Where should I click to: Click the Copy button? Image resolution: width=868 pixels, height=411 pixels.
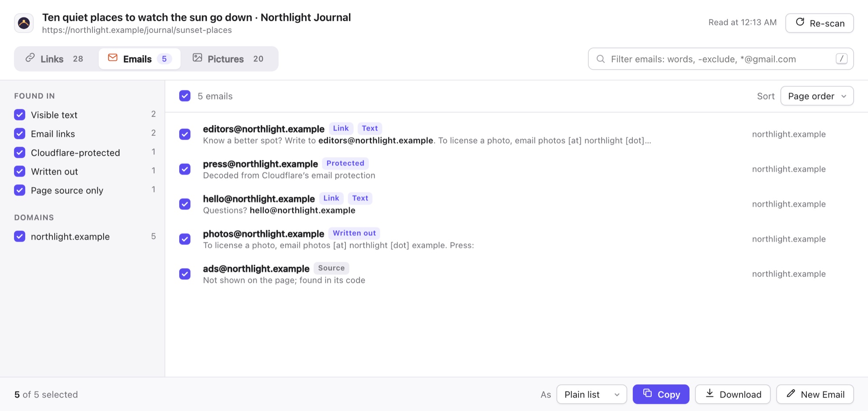click(x=661, y=394)
